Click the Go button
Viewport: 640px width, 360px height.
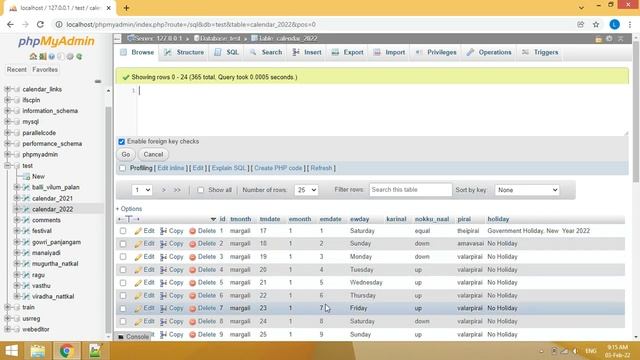[126, 155]
